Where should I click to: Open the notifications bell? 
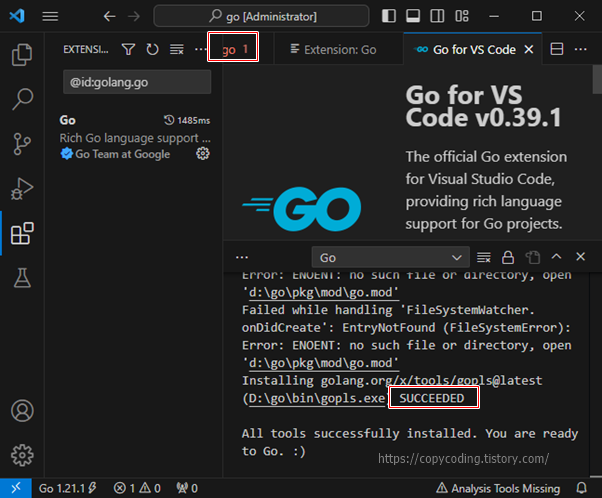(582, 488)
